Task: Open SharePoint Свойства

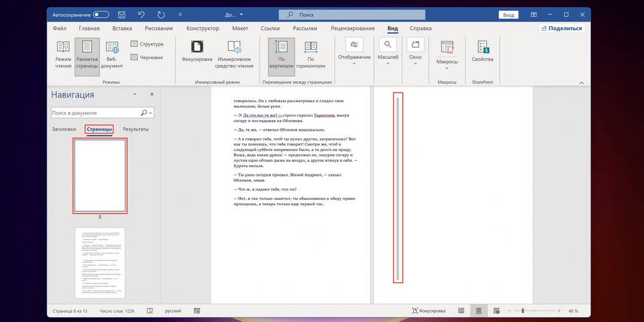Action: click(482, 53)
